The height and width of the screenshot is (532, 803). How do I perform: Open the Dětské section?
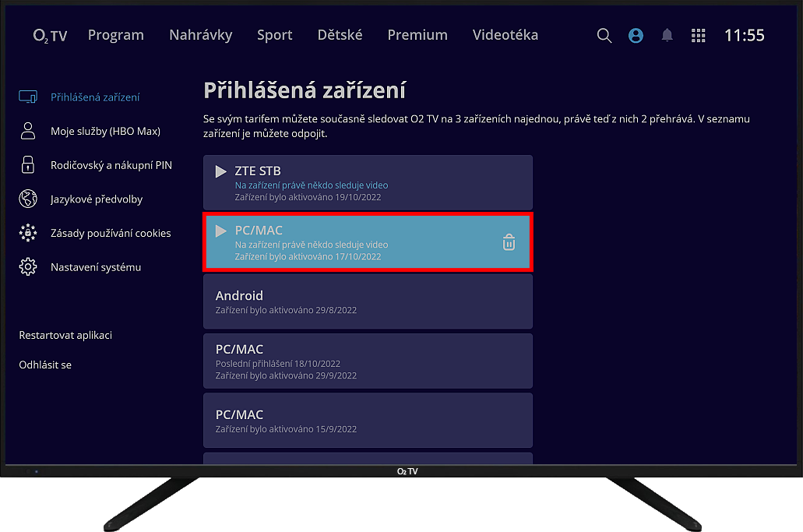pos(340,35)
